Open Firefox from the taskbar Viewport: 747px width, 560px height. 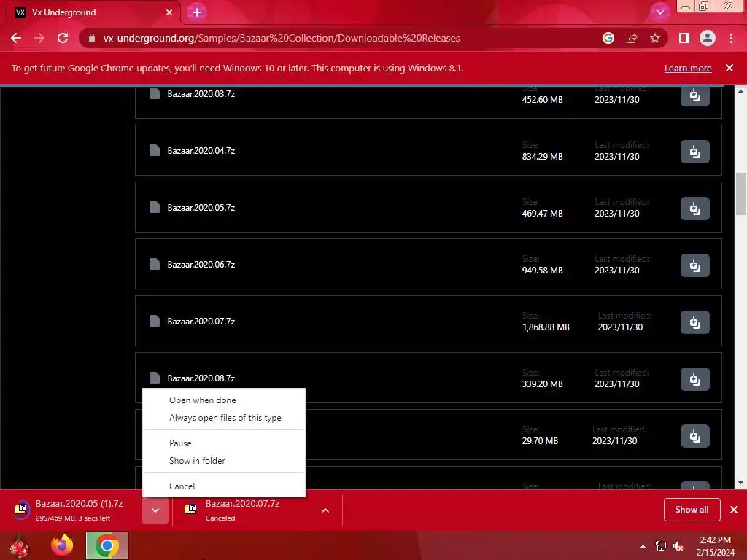coord(62,545)
